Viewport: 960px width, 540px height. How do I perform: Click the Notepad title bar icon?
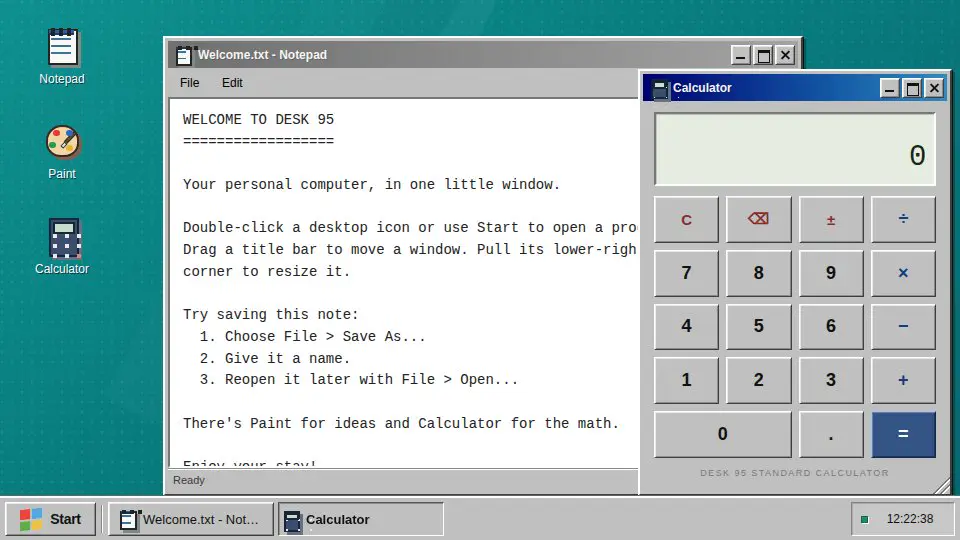pos(184,55)
